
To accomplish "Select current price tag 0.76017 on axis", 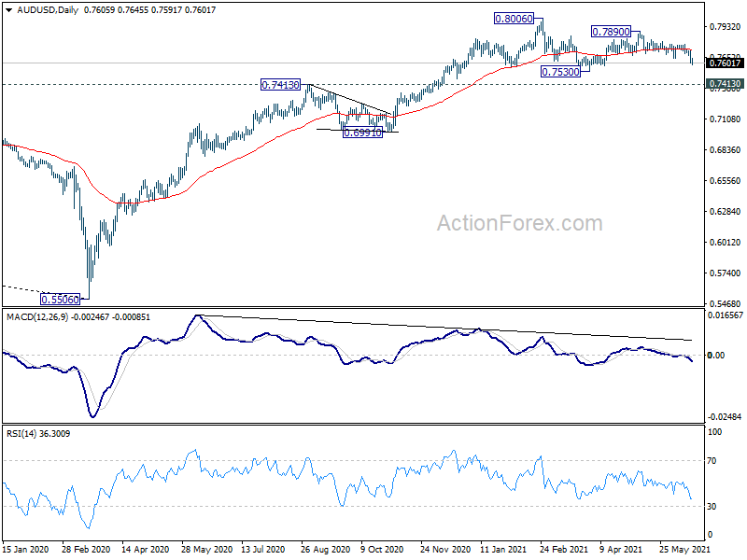I will pyautogui.click(x=725, y=63).
